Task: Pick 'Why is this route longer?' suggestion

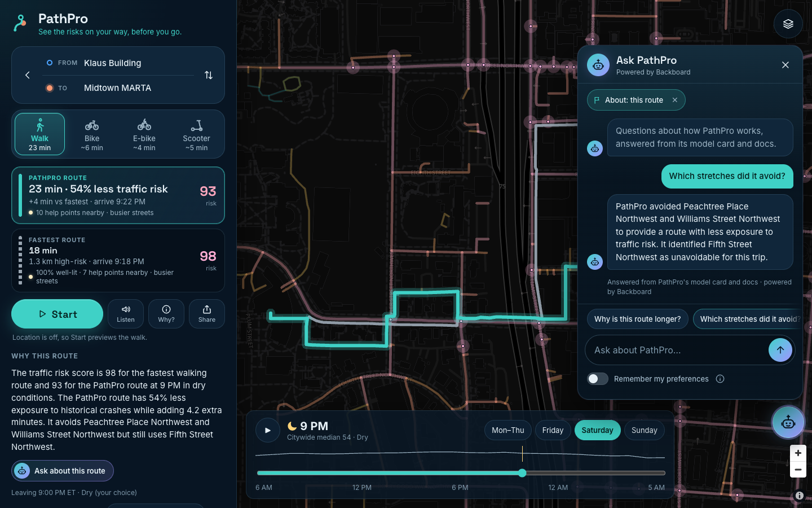Action: click(x=638, y=319)
